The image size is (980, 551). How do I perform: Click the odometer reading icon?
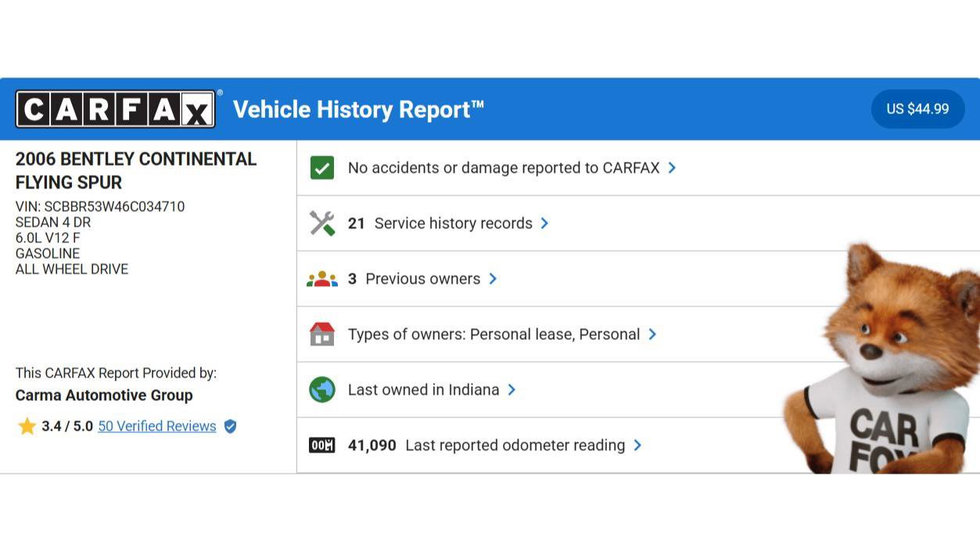pos(322,445)
